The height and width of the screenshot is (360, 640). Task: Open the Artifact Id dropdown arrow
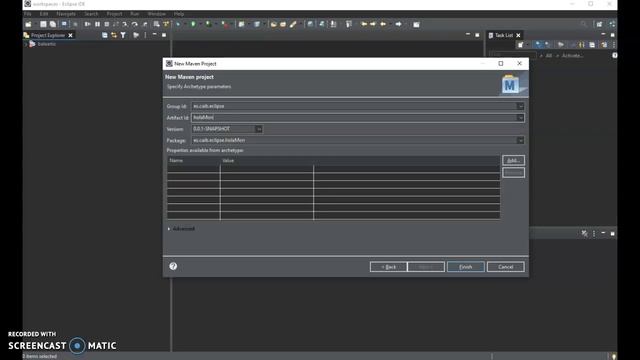[520, 118]
